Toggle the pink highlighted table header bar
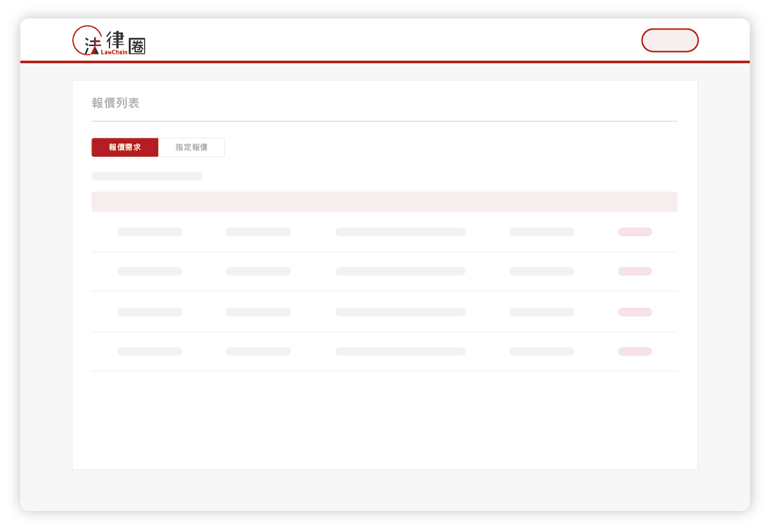 [384, 201]
